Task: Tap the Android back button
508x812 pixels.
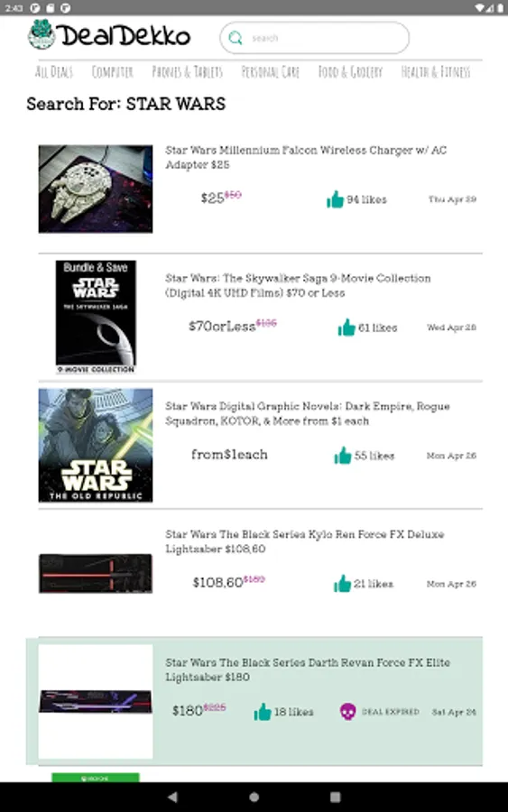Action: [x=173, y=797]
